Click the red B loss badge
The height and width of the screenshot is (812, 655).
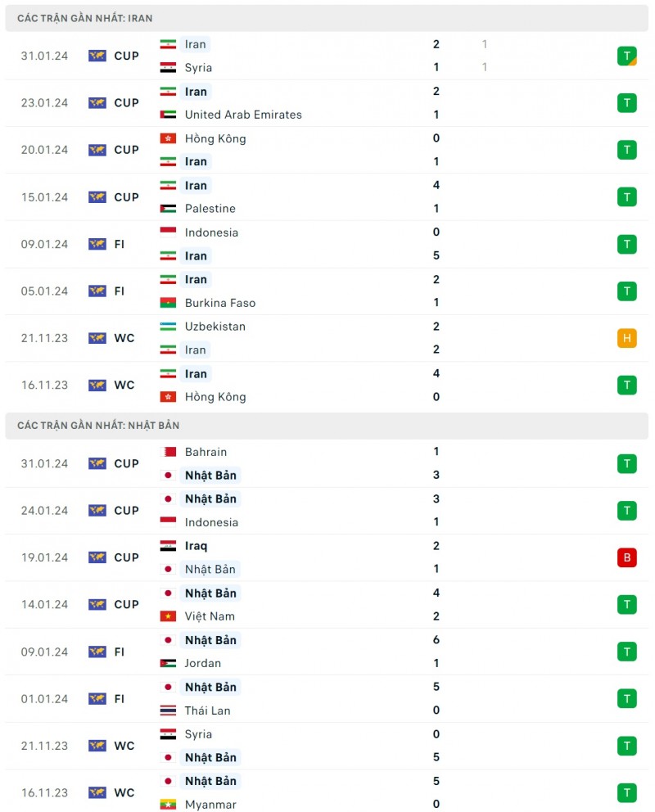[627, 557]
